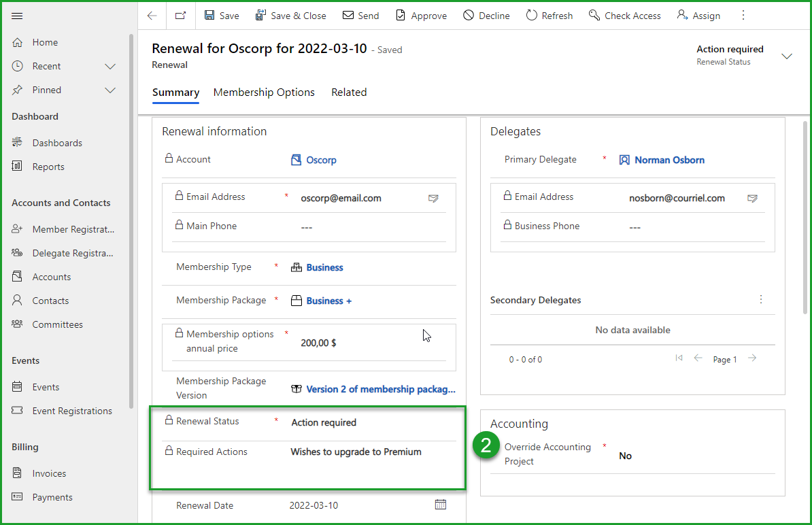
Task: Click the hamburger menu icon
Action: click(18, 16)
